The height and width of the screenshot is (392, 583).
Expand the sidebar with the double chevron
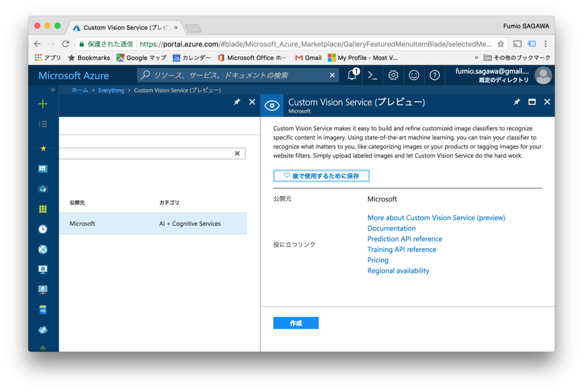53,89
